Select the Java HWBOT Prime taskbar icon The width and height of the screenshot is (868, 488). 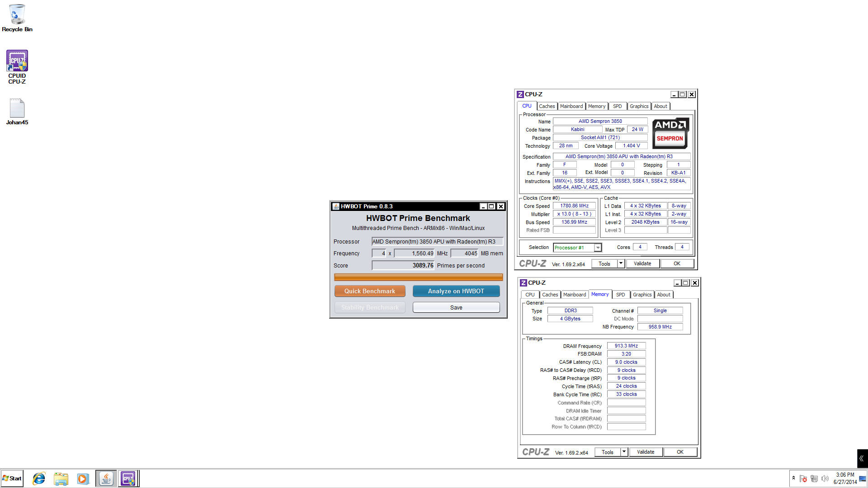point(106,479)
